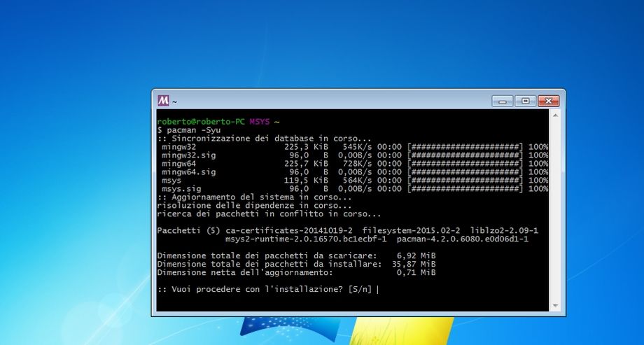The image size is (644, 345).
Task: Click the '0,71 MiB' net upgrade size
Action: pyautogui.click(x=416, y=272)
